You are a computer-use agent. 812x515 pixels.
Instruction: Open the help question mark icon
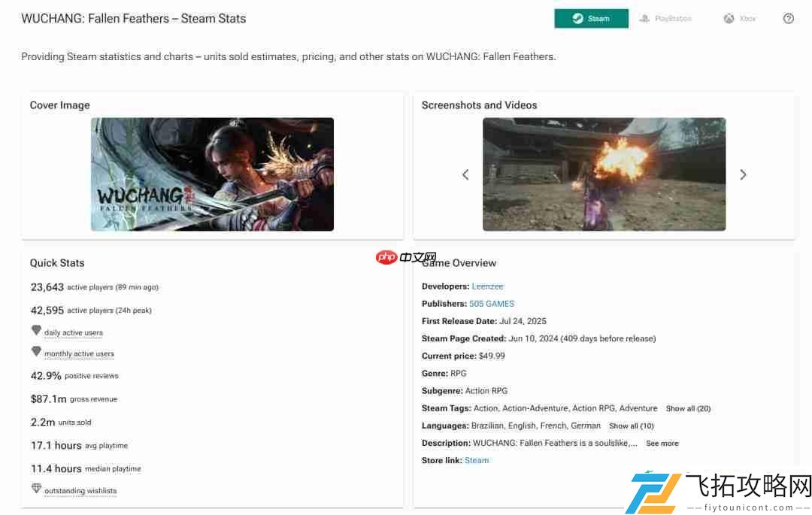pos(788,19)
